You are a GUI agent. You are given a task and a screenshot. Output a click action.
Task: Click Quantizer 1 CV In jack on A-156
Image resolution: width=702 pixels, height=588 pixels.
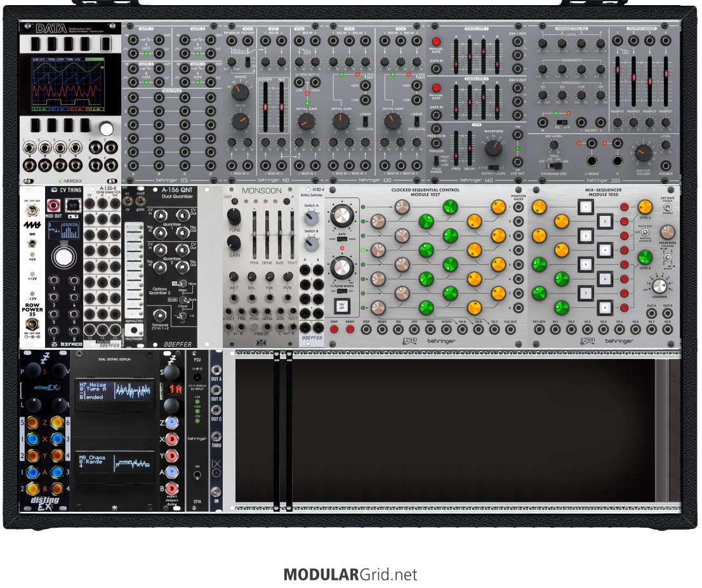tap(161, 216)
